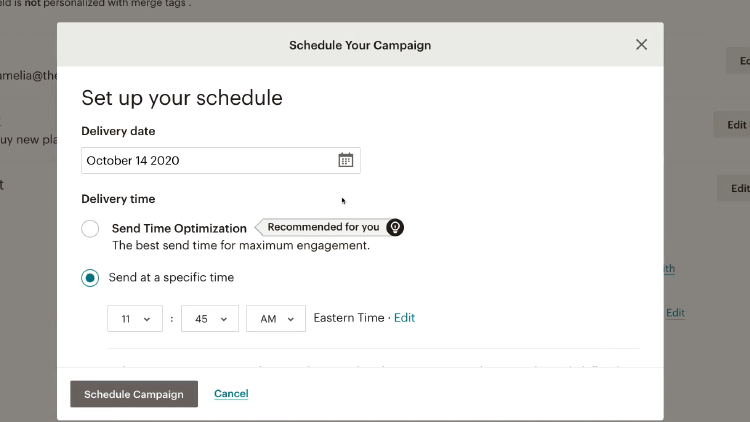This screenshot has height=422, width=750.
Task: Click the lightbulb icon next to Recommended badge
Action: pyautogui.click(x=395, y=227)
